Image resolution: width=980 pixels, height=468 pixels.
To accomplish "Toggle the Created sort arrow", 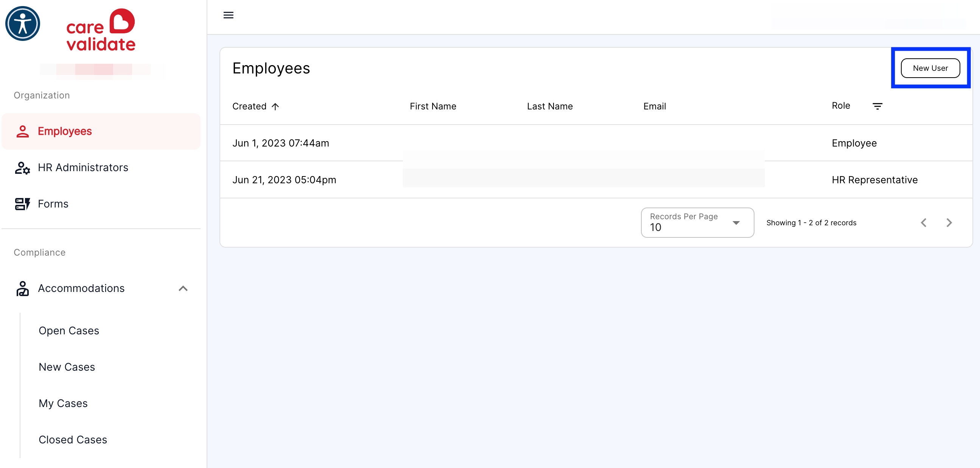I will point(275,107).
